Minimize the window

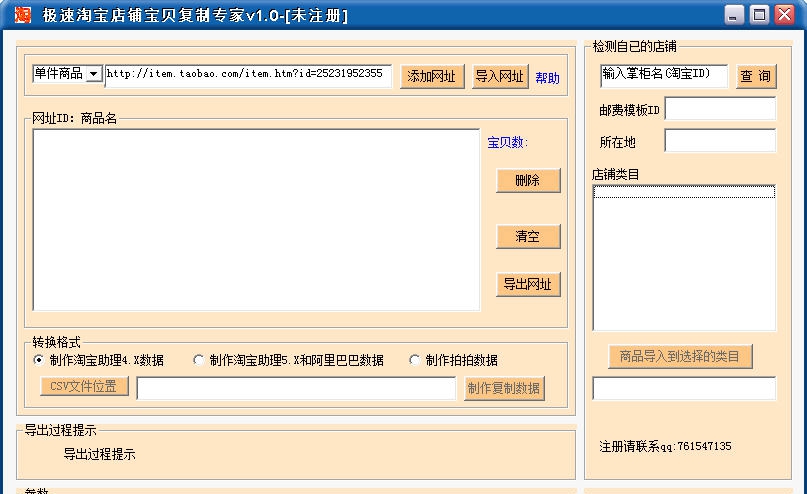point(734,14)
